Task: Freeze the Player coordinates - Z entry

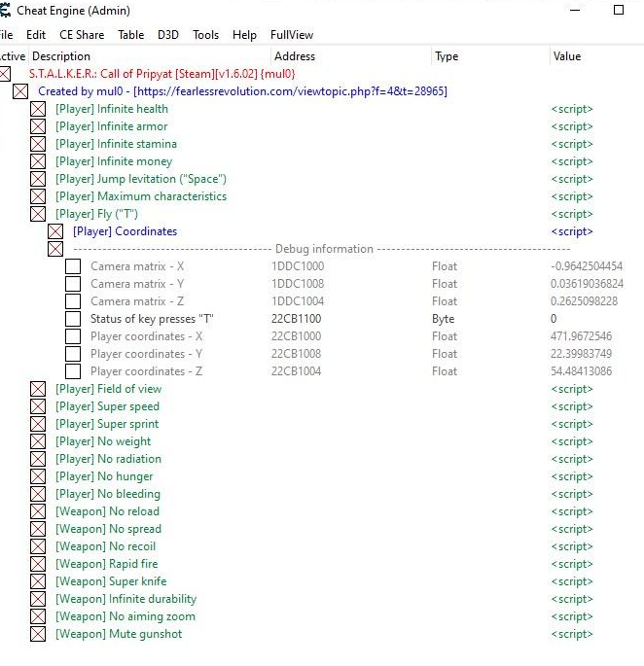Action: [x=73, y=371]
